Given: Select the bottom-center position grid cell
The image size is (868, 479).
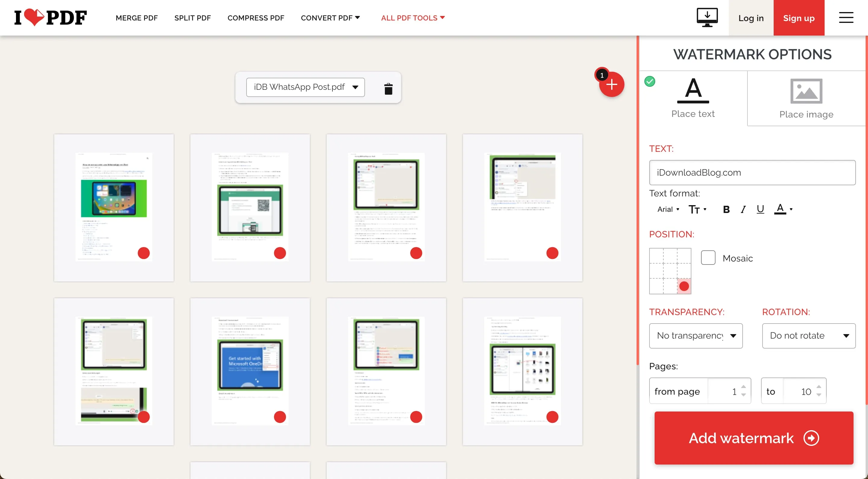Looking at the screenshot, I should (670, 286).
